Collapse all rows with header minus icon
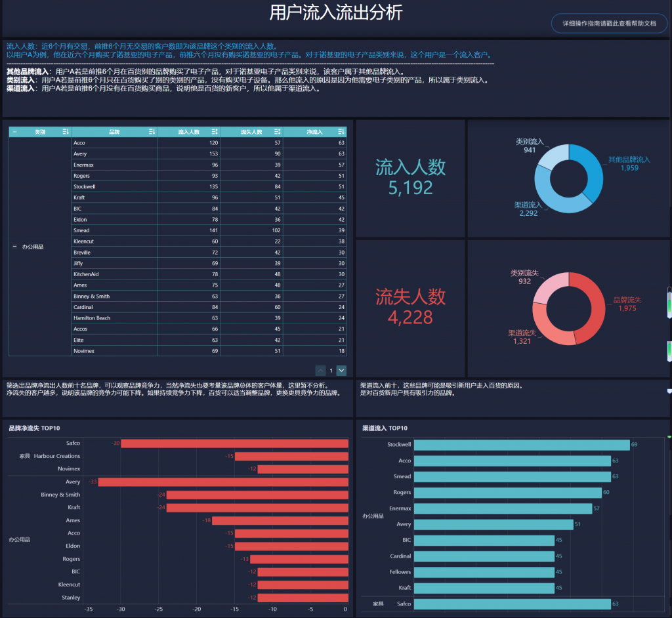This screenshot has width=672, height=618. (14, 132)
